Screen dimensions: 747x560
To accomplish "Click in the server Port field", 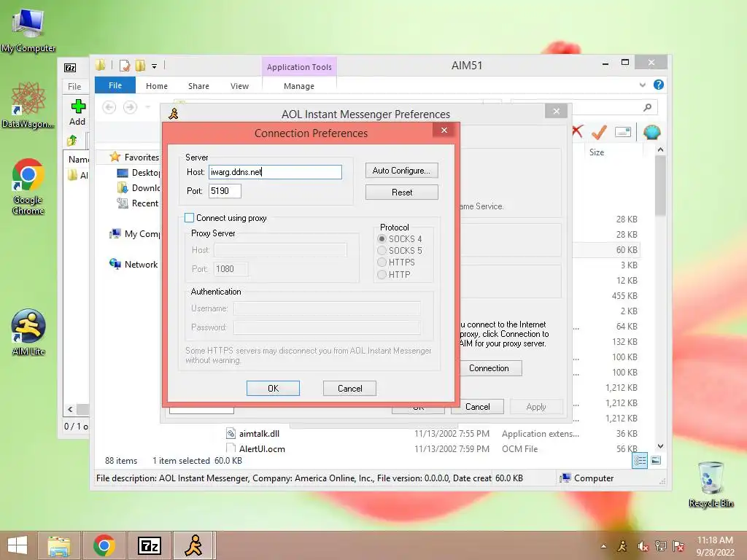I will point(225,191).
